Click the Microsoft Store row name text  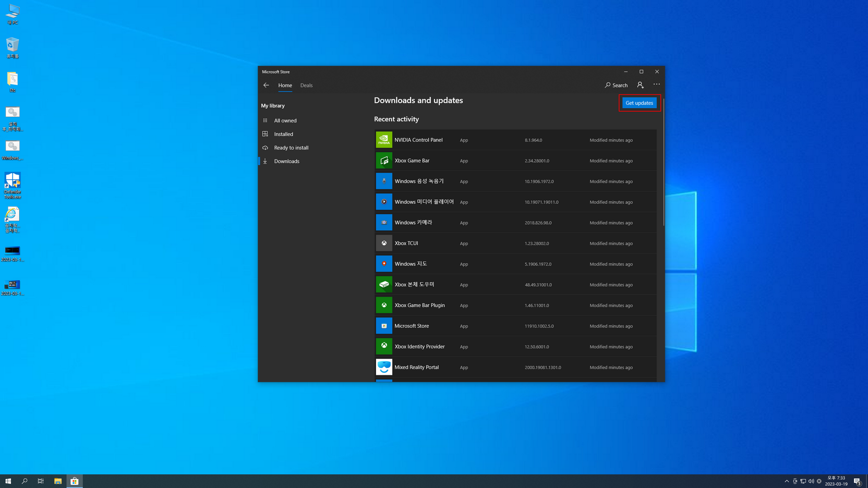click(x=412, y=326)
